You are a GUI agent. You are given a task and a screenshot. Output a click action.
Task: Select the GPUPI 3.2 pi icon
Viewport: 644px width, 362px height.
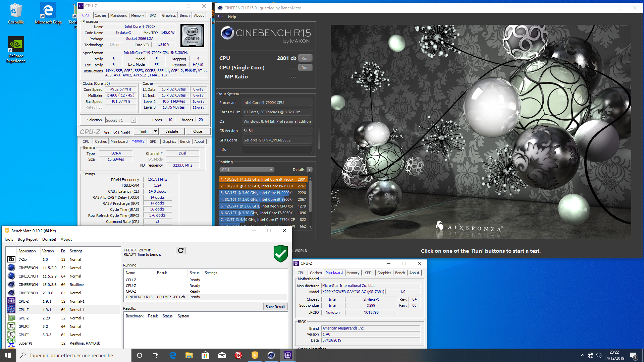click(x=11, y=326)
